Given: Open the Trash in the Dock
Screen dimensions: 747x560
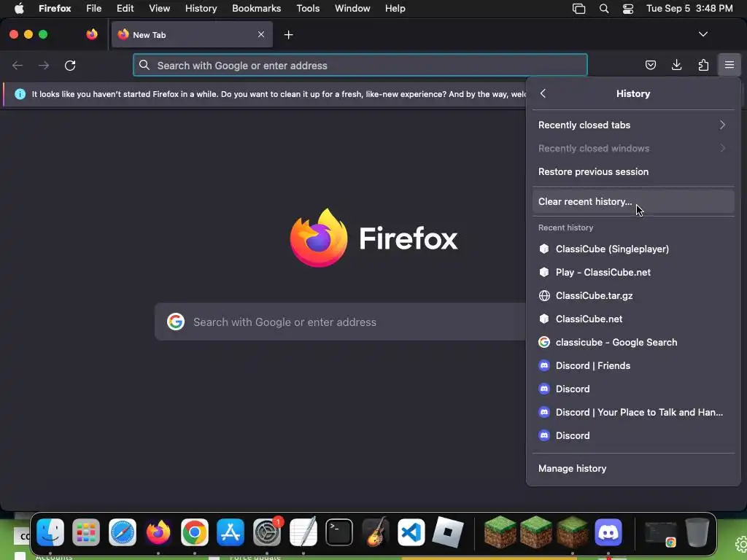Looking at the screenshot, I should 697,532.
